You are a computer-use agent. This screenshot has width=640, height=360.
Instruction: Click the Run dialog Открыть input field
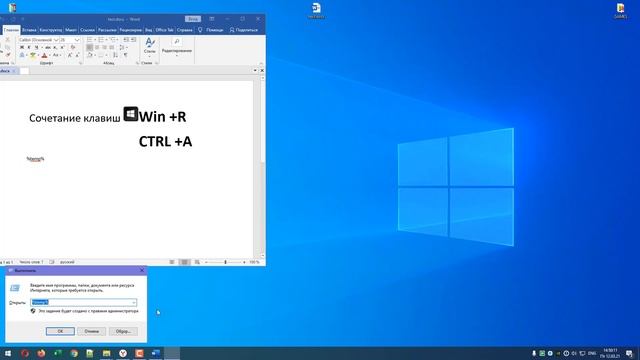pyautogui.click(x=84, y=302)
